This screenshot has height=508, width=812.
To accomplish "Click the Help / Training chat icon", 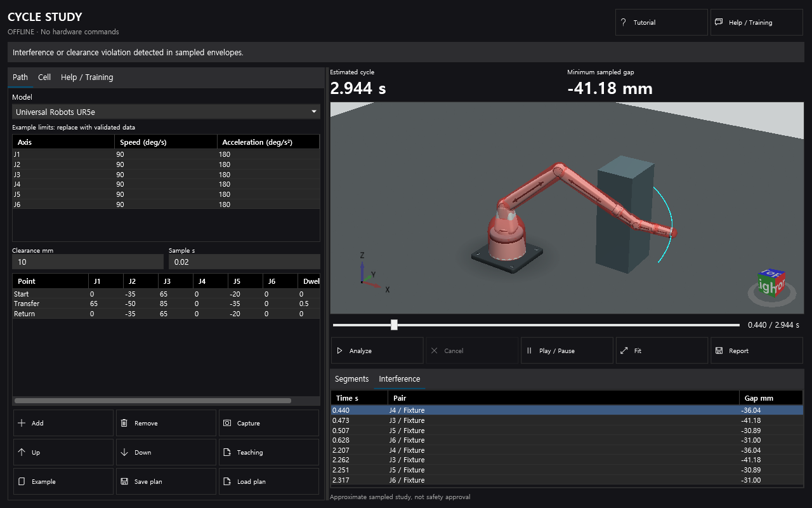I will click(x=719, y=22).
